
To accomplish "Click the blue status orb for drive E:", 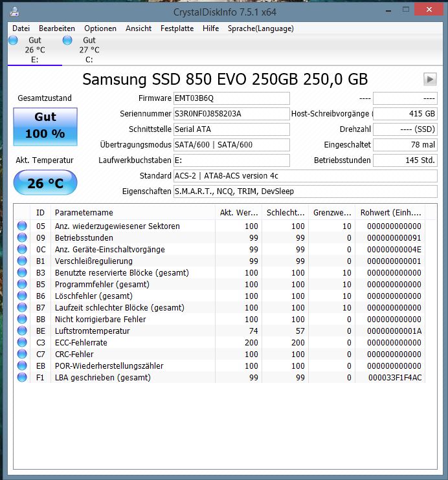I will click(x=13, y=40).
